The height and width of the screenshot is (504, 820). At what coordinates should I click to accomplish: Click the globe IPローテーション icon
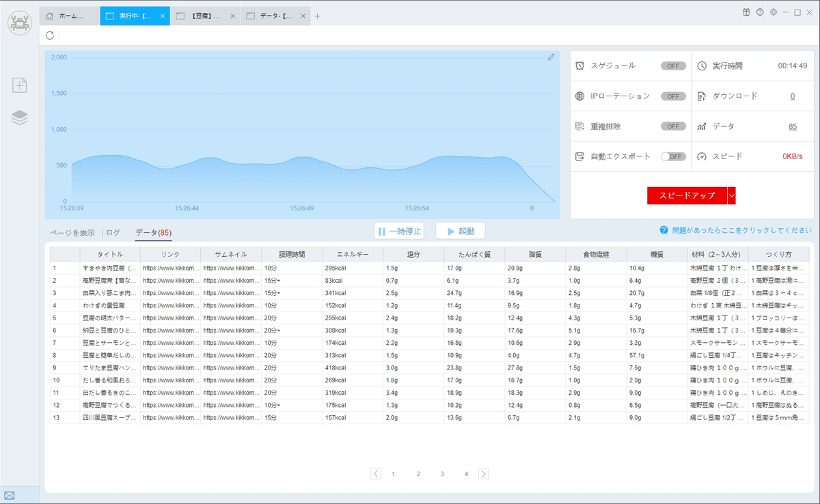579,96
